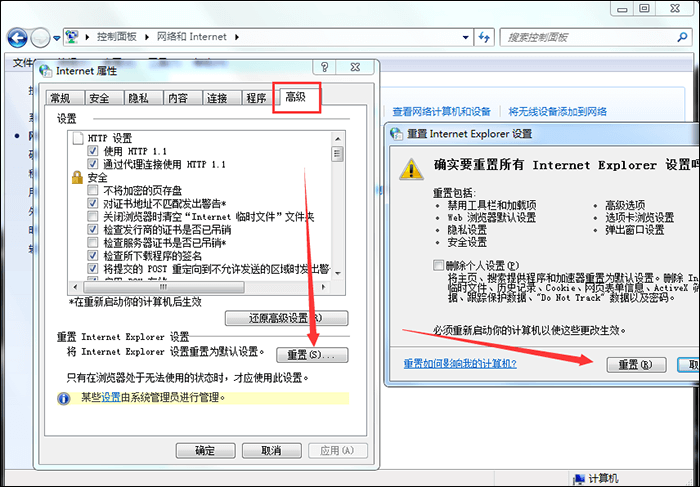Click the settings list scroll down arrow
The image size is (700, 487).
click(x=338, y=273)
